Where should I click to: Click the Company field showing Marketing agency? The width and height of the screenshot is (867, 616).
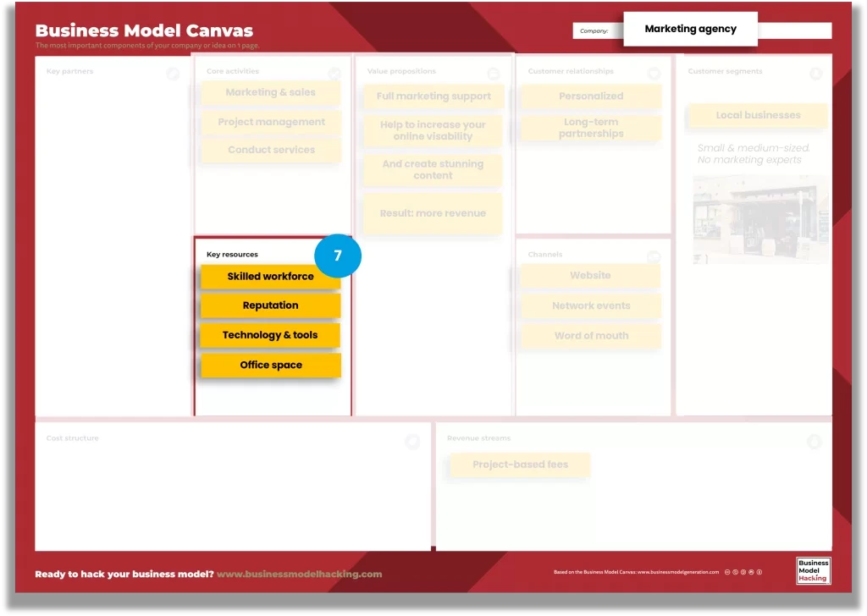pyautogui.click(x=691, y=29)
